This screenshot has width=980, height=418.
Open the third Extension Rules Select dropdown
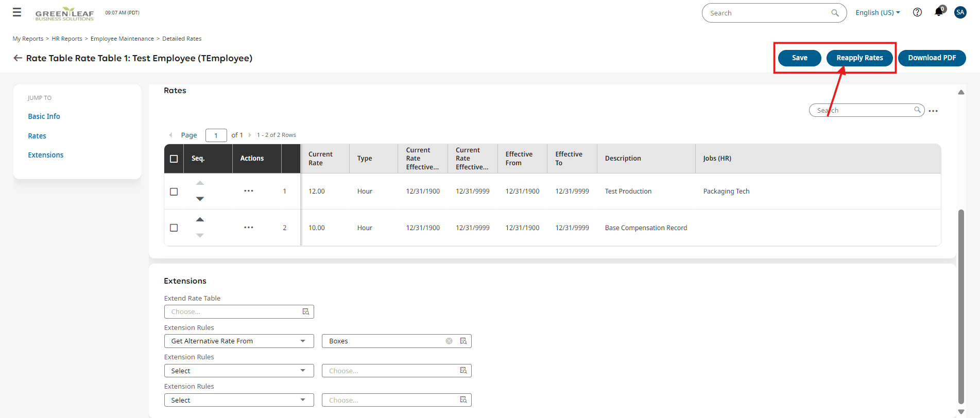click(239, 400)
